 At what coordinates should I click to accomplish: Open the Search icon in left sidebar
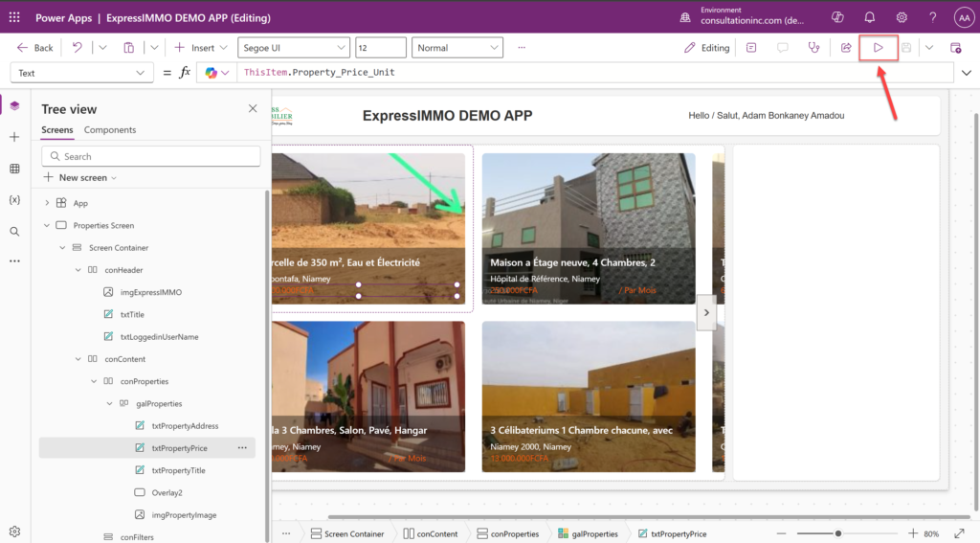pos(14,232)
